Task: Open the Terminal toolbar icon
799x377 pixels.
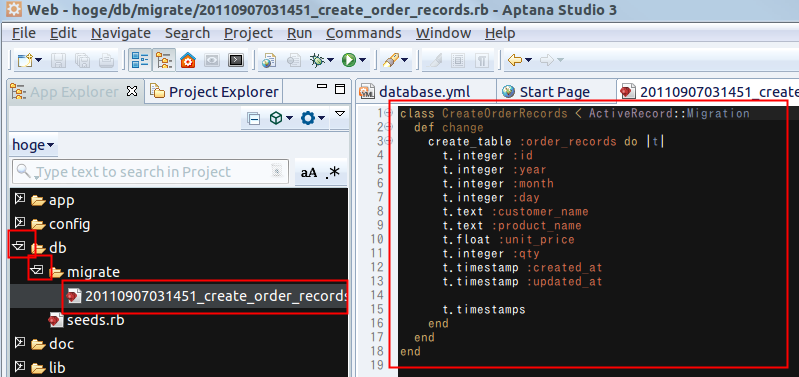Action: [x=236, y=61]
